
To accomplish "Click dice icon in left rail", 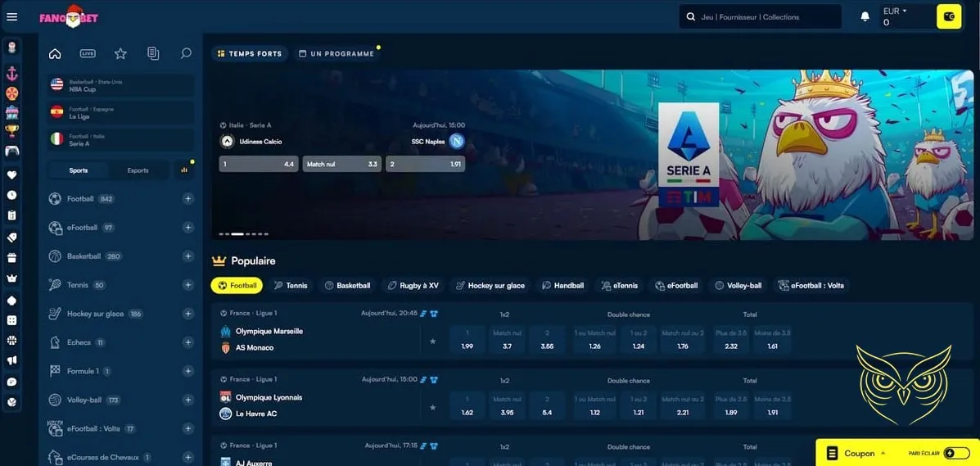I will 12,320.
